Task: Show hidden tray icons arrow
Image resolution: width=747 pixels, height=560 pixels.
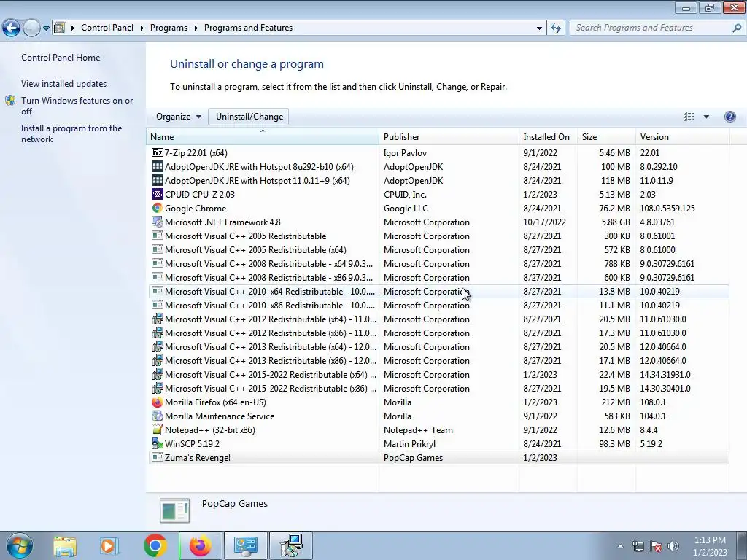Action: coord(620,546)
